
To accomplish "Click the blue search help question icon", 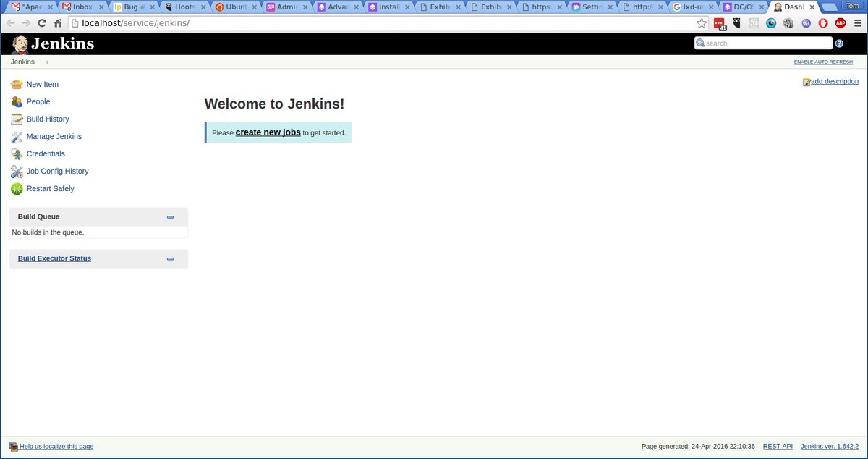I will tap(839, 43).
